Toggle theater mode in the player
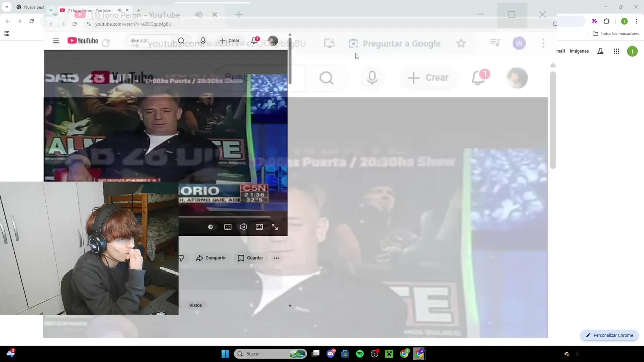Viewport: 644px width, 362px height. 259,227
